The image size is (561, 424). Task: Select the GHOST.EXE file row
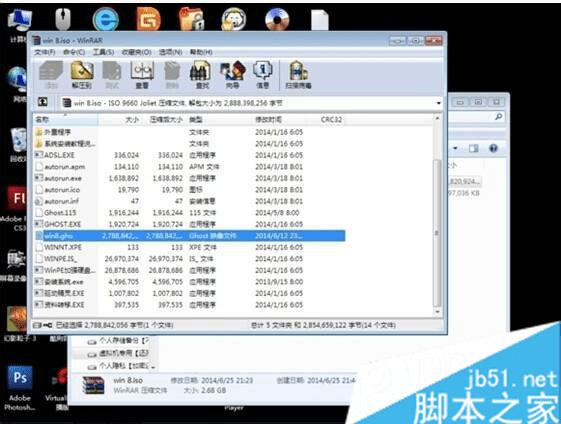click(x=190, y=224)
